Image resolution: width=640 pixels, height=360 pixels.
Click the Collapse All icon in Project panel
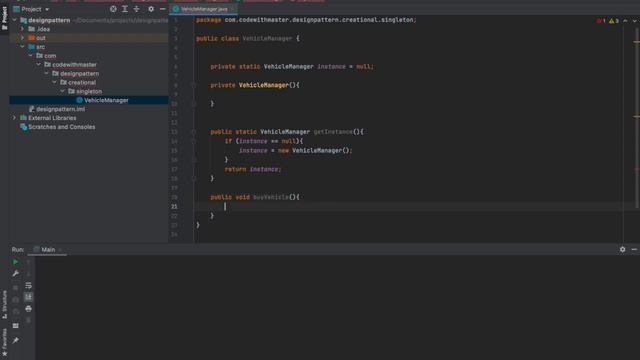pyautogui.click(x=136, y=9)
